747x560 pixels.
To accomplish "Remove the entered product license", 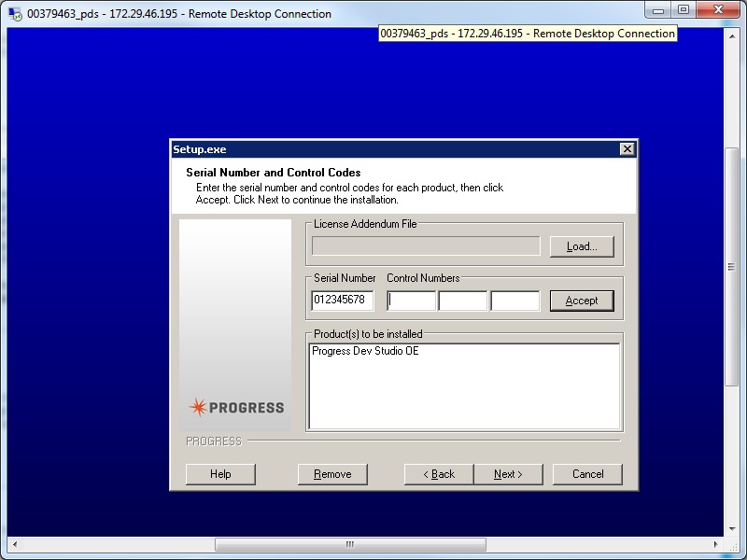I will pyautogui.click(x=332, y=474).
